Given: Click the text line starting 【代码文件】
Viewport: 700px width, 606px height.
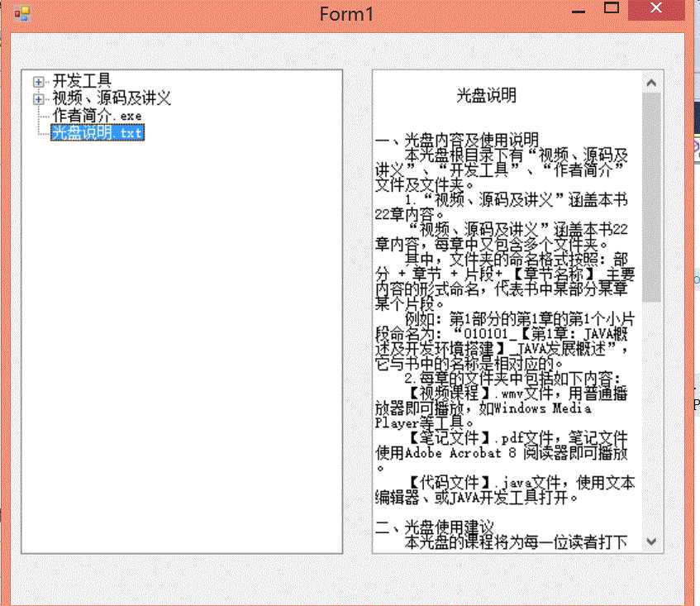Looking at the screenshot, I should point(521,482).
